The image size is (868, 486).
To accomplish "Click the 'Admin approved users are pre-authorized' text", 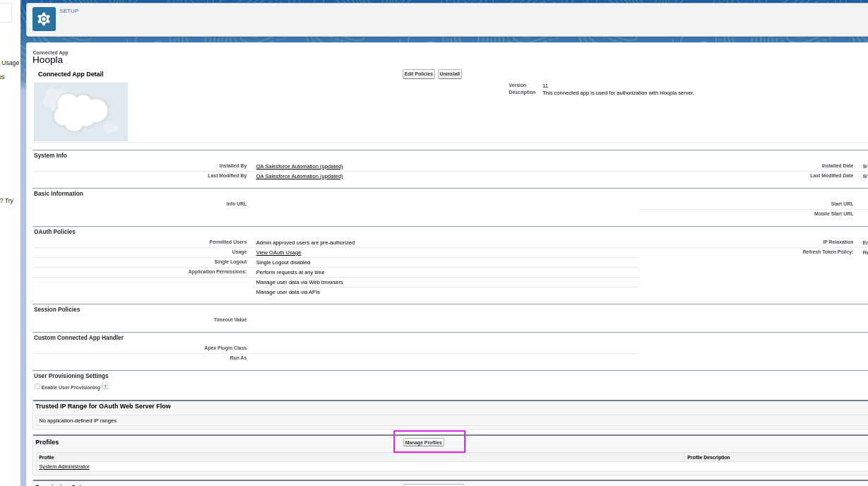I will click(305, 243).
